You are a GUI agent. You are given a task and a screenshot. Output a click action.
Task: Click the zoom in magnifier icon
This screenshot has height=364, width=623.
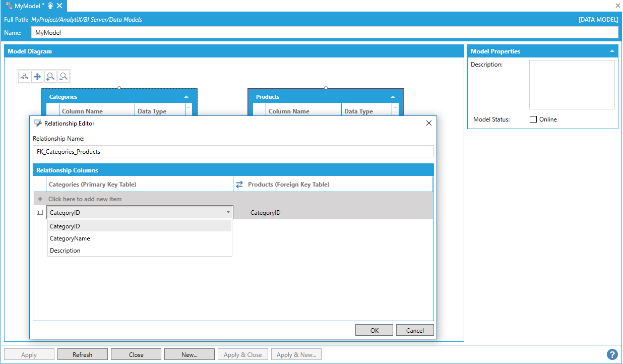point(50,77)
